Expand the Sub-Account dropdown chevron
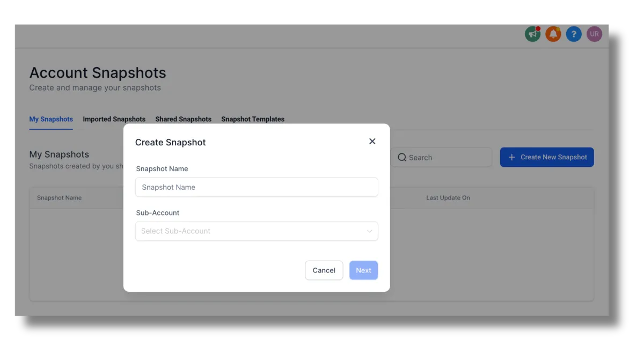The image size is (644, 362). (x=369, y=231)
